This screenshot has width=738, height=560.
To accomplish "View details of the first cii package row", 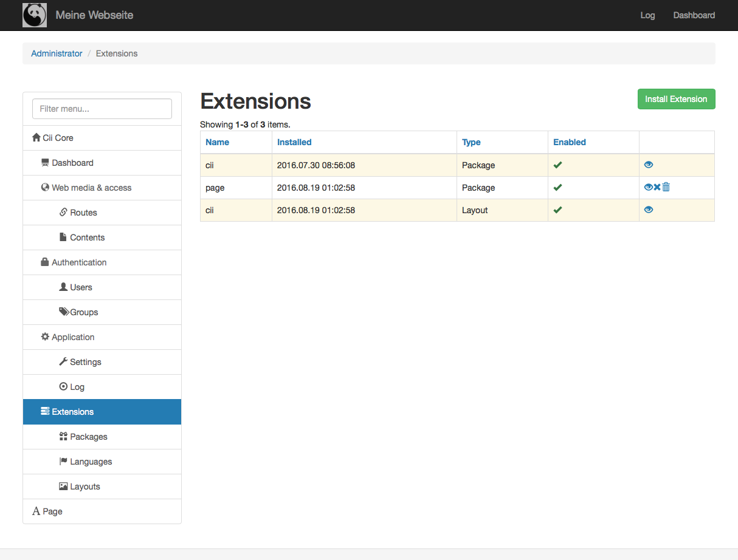I will (649, 165).
